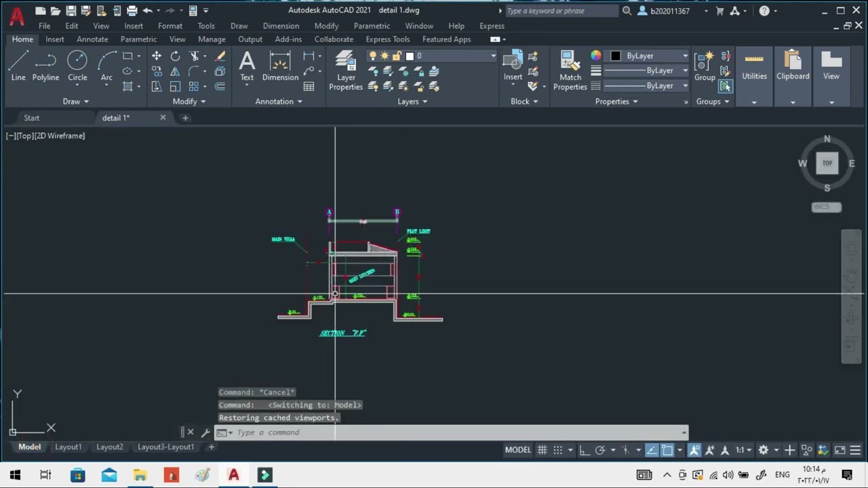Image resolution: width=868 pixels, height=488 pixels.
Task: Toggle group selection on/off in Groups panel
Action: (726, 86)
